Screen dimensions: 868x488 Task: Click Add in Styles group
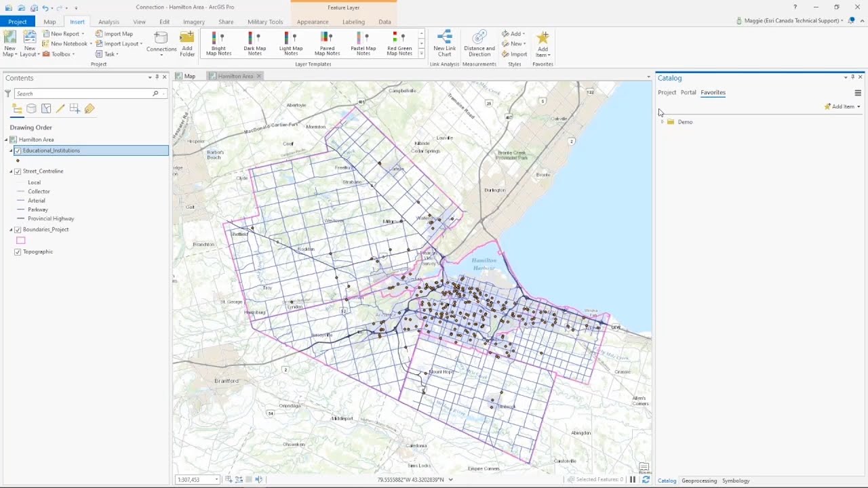click(x=513, y=34)
